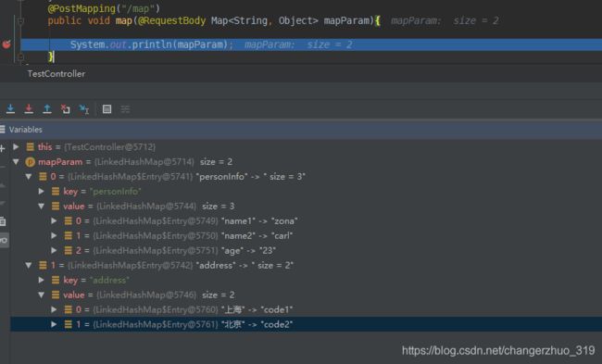The image size is (602, 364).
Task: Select the row 'age' -> '23'
Action: 306,250
